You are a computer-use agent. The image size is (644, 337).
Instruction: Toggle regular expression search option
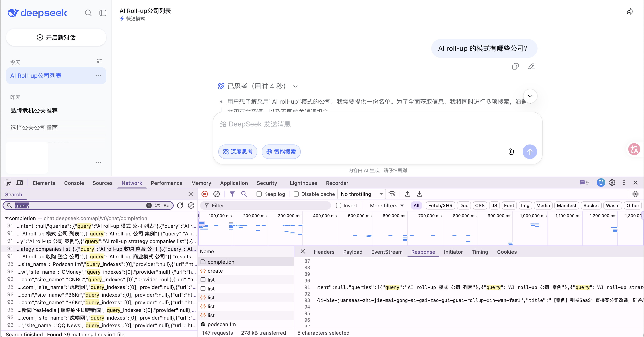click(157, 205)
